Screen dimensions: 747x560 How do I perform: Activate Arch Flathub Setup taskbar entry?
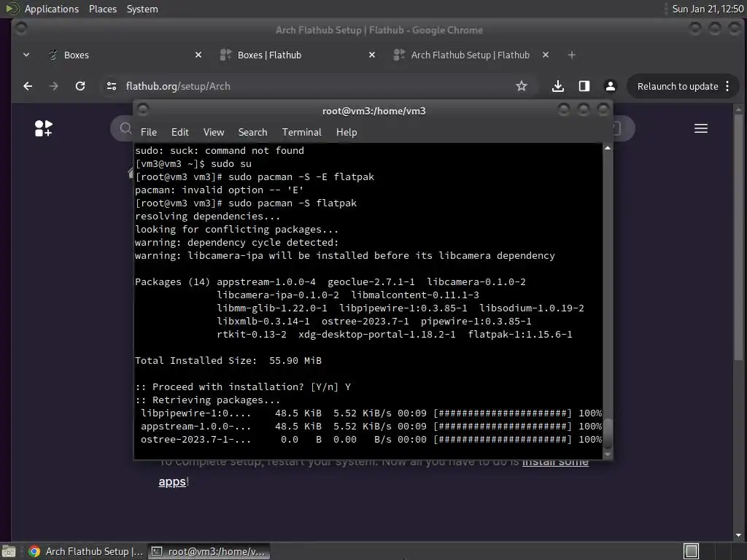coord(86,551)
